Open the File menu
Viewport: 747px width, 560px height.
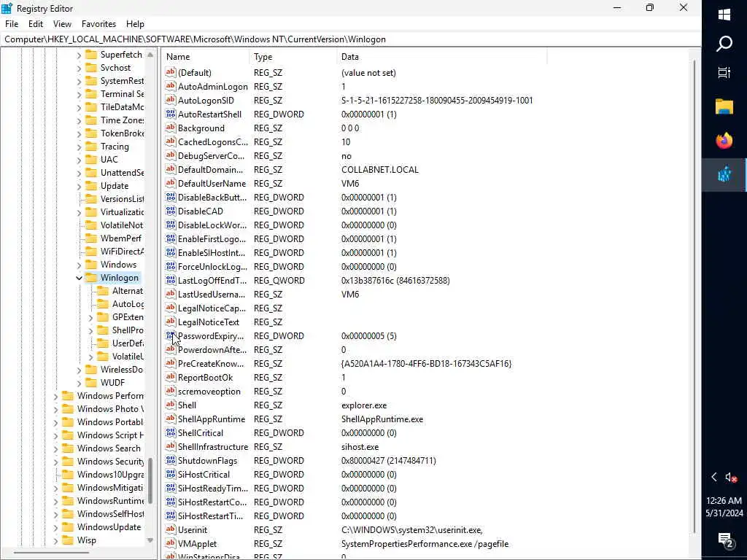pos(12,24)
